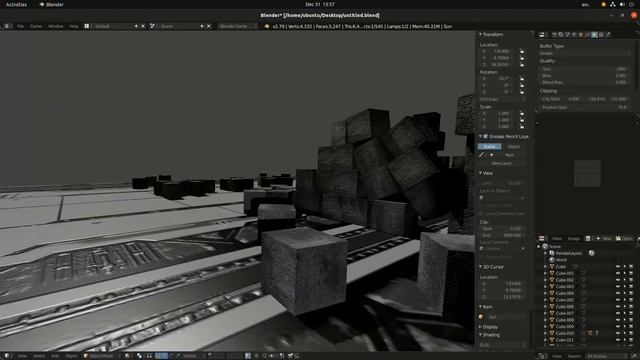Open the viewport Add menu

(55, 356)
